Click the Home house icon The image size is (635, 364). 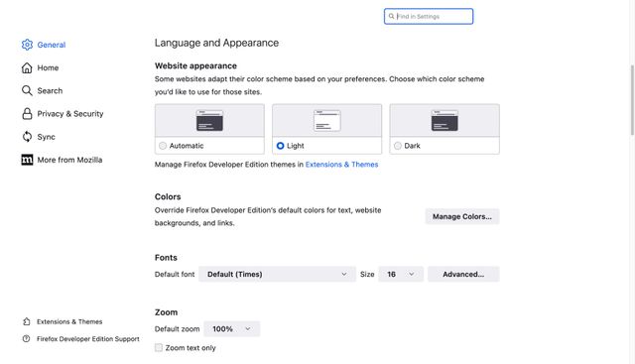click(x=27, y=67)
